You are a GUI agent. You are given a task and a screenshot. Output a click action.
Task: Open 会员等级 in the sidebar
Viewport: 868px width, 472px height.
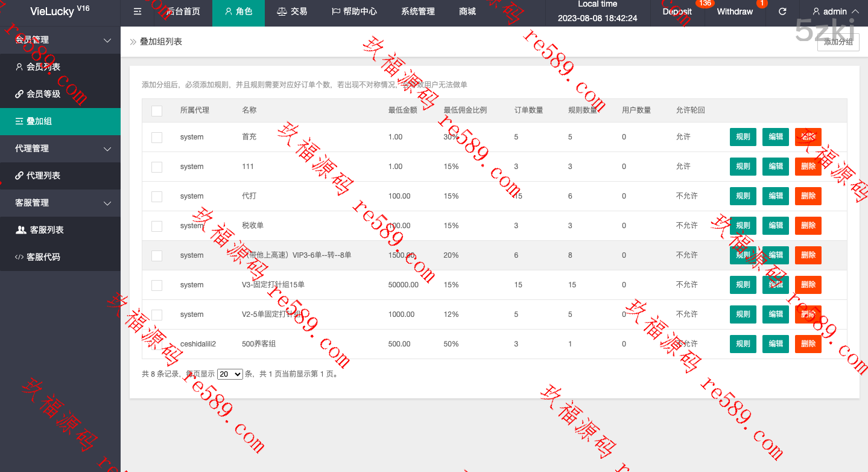43,94
